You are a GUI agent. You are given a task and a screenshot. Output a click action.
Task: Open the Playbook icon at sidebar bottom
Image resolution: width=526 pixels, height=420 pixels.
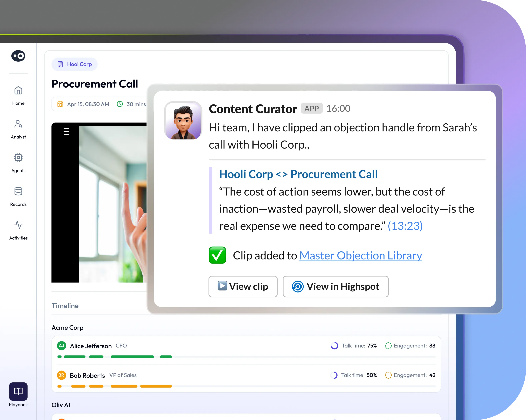tap(18, 392)
